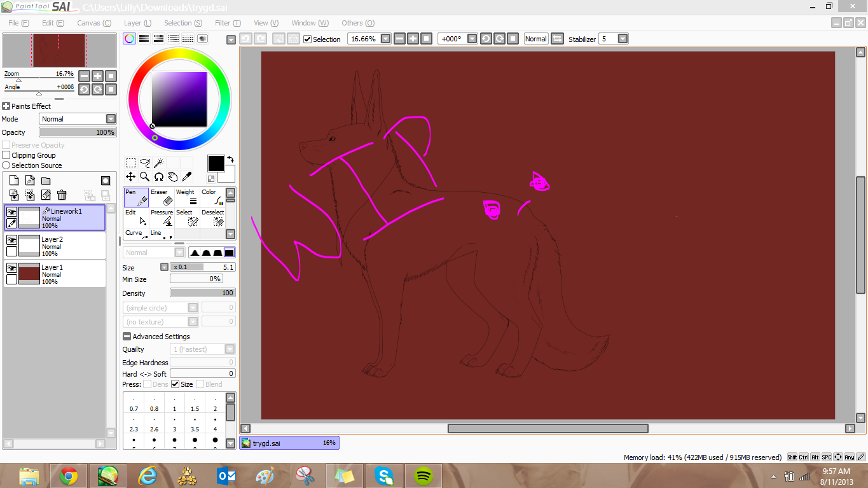Open the Filter menu
Screen dimensions: 868x488
tap(228, 23)
